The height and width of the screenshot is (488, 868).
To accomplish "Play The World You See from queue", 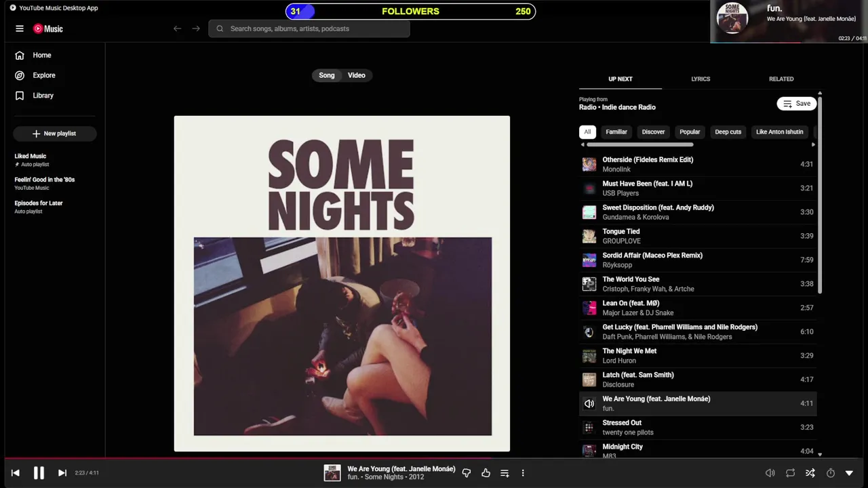I will point(698,284).
